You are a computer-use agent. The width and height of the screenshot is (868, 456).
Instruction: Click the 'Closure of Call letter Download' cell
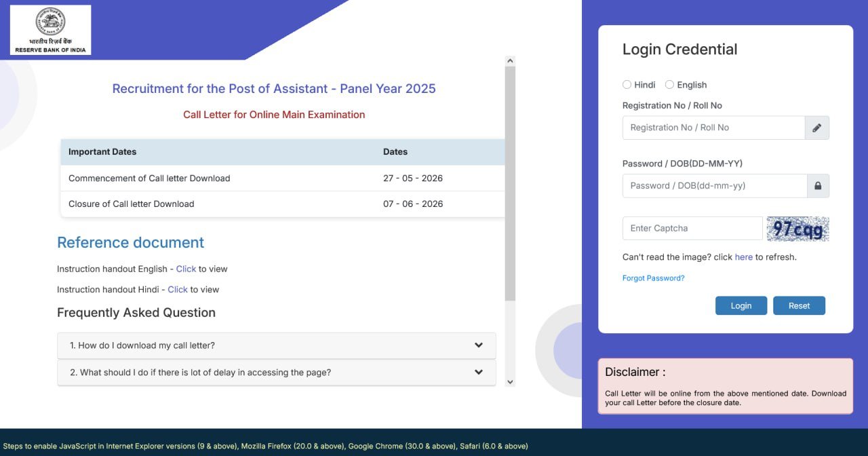click(132, 204)
